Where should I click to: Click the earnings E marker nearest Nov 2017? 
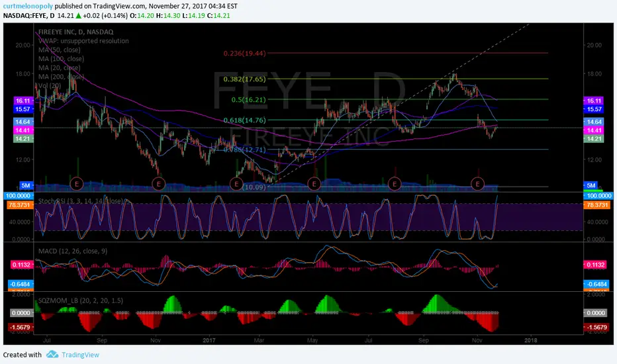click(x=478, y=184)
